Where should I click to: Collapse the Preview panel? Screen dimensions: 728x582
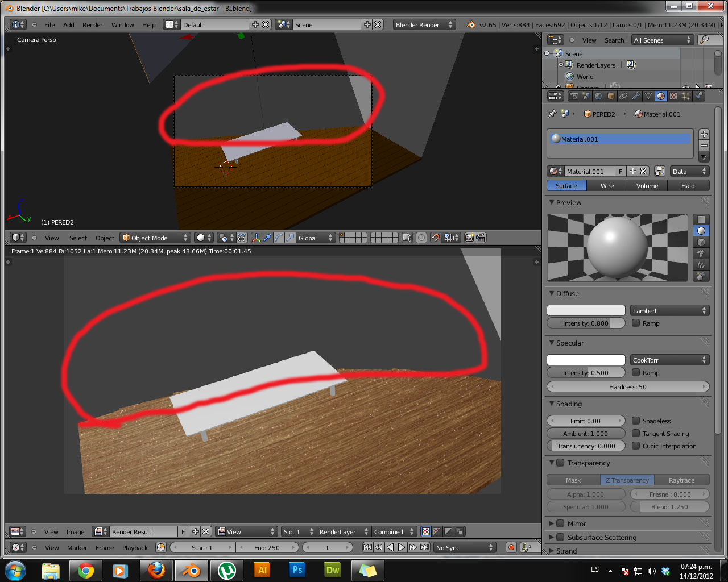click(x=552, y=202)
